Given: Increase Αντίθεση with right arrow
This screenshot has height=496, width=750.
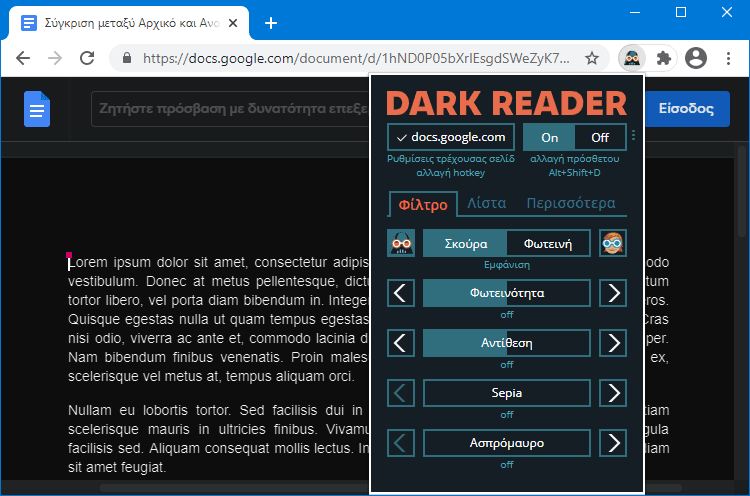Looking at the screenshot, I should pos(613,343).
